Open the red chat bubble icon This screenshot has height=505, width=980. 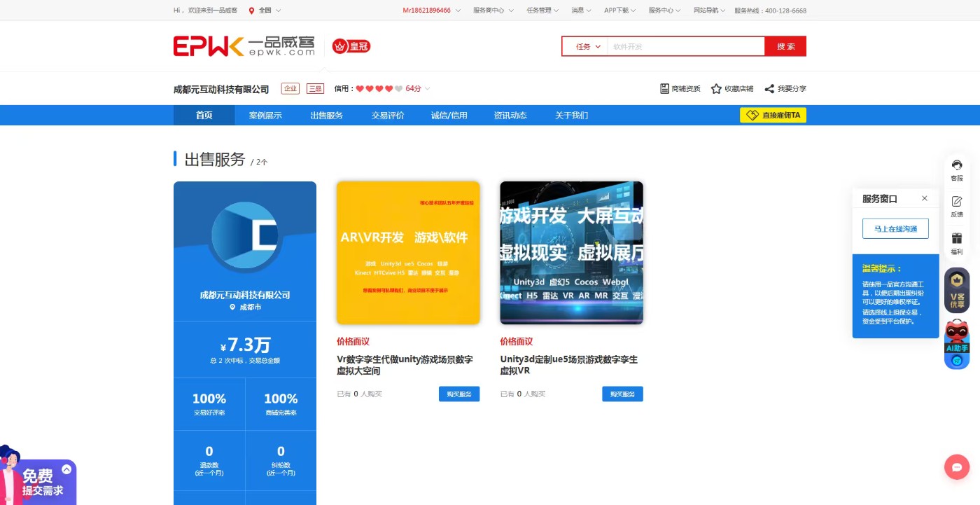[x=956, y=467]
